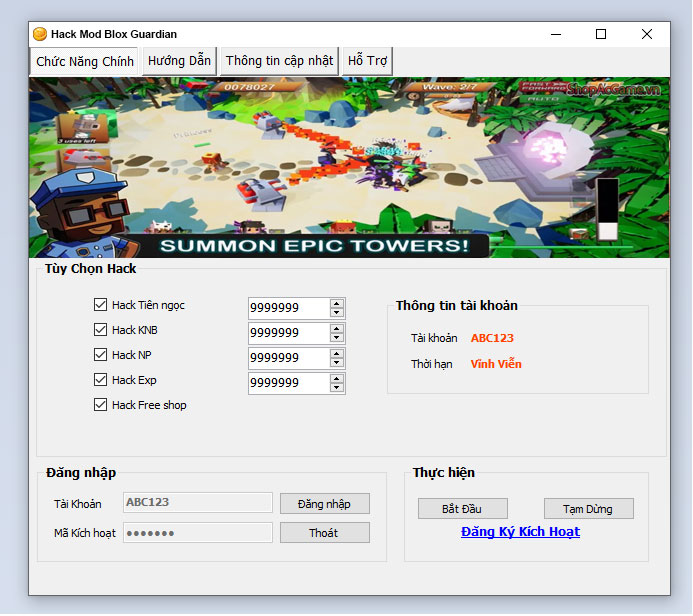The height and width of the screenshot is (616, 693).
Task: Close the Hack Mod Blox Guardian window
Action: pos(647,34)
